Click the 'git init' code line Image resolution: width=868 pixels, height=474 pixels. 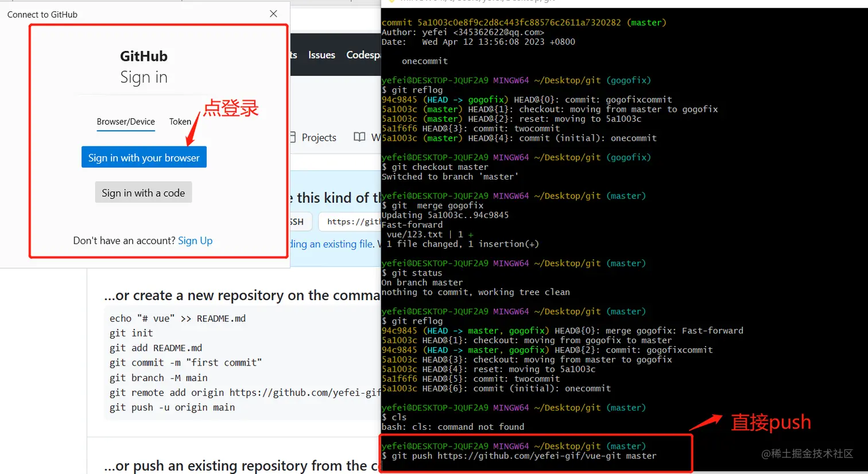tap(131, 333)
